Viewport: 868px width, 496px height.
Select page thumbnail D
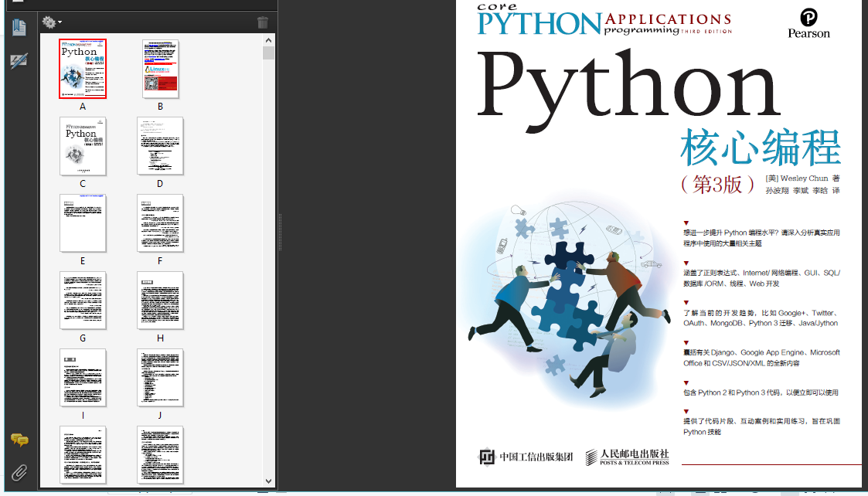160,146
